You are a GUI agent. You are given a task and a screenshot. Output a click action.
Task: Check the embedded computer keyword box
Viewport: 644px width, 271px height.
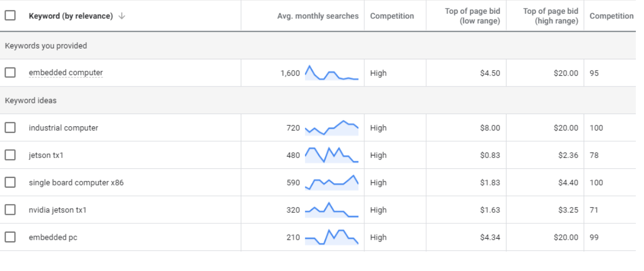(10, 73)
